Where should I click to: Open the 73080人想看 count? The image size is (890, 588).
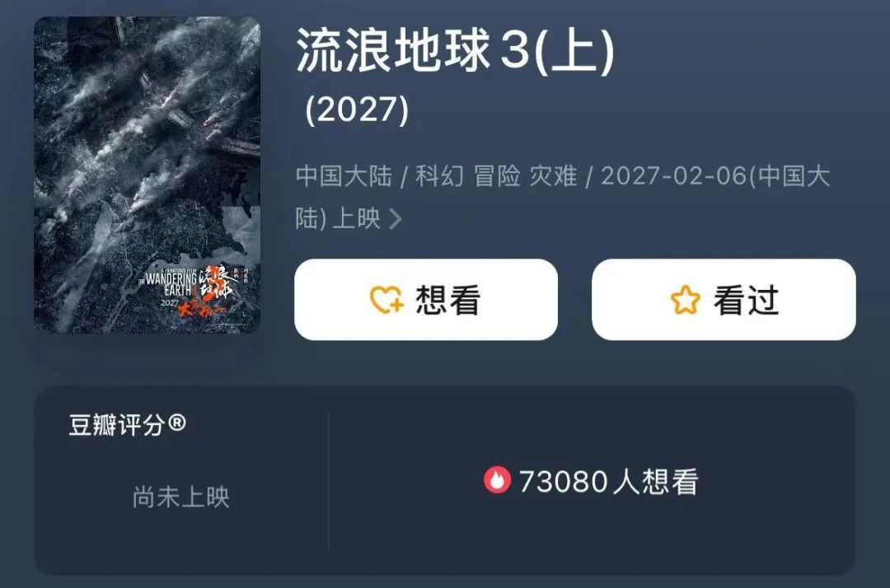pos(608,482)
